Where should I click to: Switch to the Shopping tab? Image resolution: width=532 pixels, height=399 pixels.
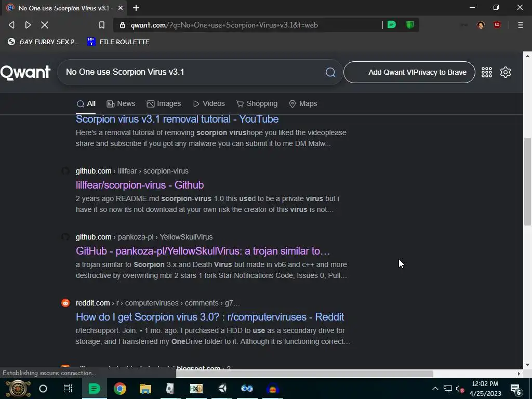tap(257, 103)
